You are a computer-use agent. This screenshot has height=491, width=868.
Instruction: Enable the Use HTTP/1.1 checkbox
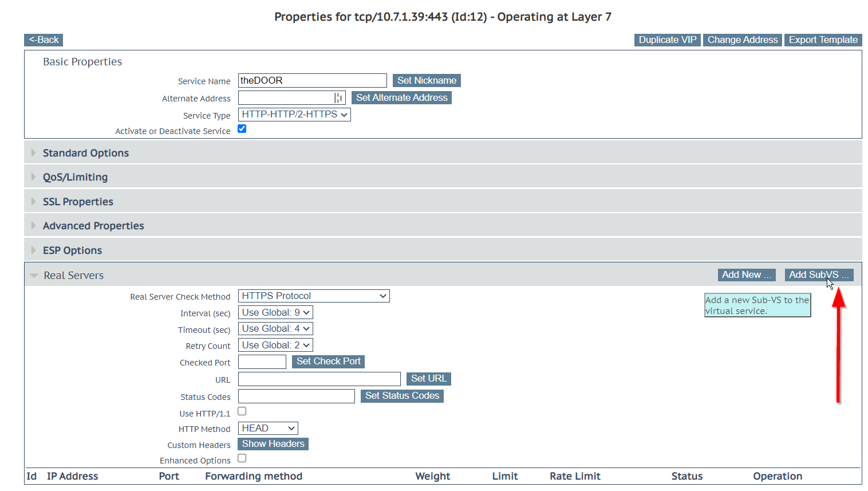click(242, 411)
